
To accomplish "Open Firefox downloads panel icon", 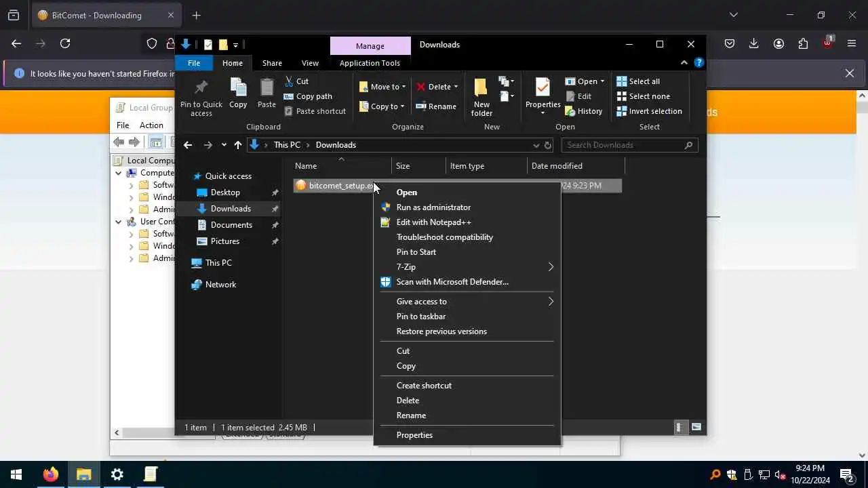I will click(x=753, y=43).
